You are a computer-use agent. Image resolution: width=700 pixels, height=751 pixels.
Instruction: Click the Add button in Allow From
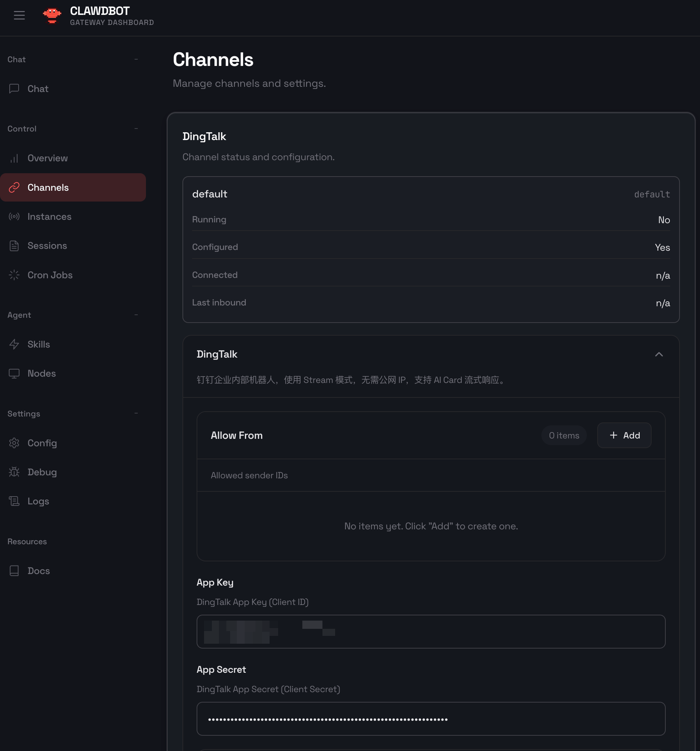click(x=624, y=435)
